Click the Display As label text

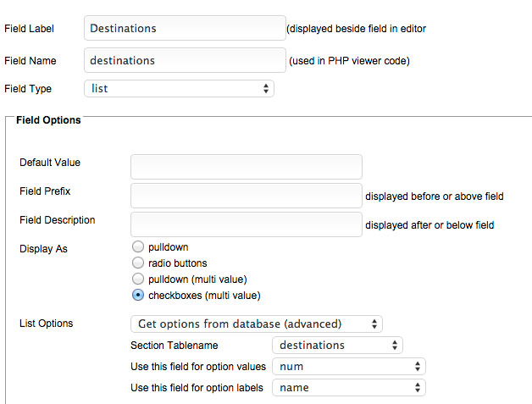tap(43, 249)
